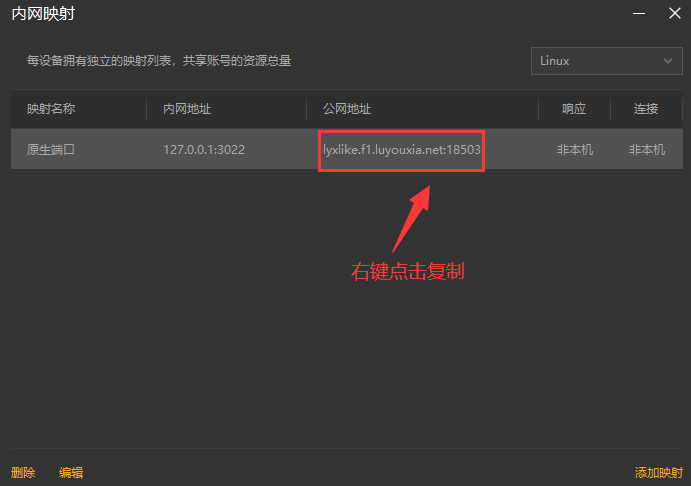
Task: Click the red 右键点击复制 annotation
Action: tap(408, 271)
